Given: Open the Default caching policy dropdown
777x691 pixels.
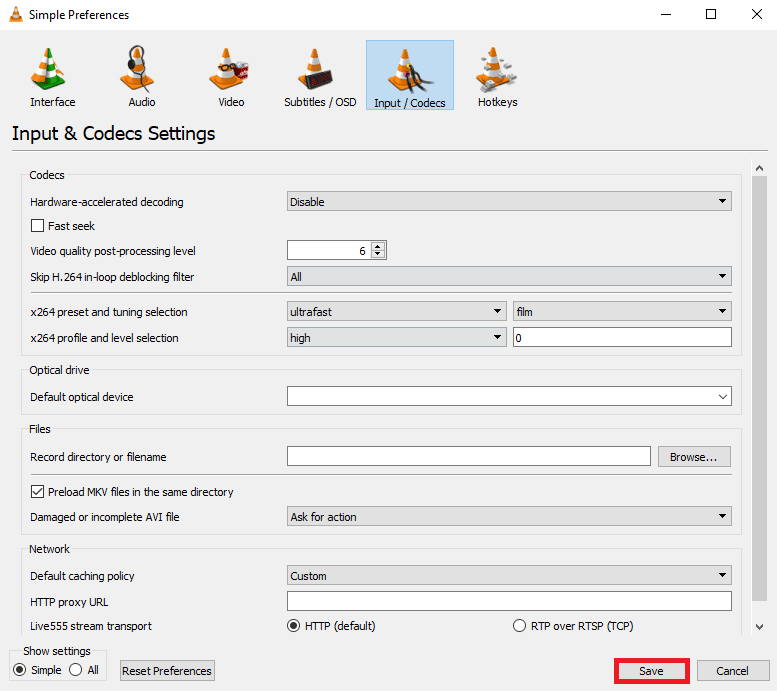Looking at the screenshot, I should point(509,576).
